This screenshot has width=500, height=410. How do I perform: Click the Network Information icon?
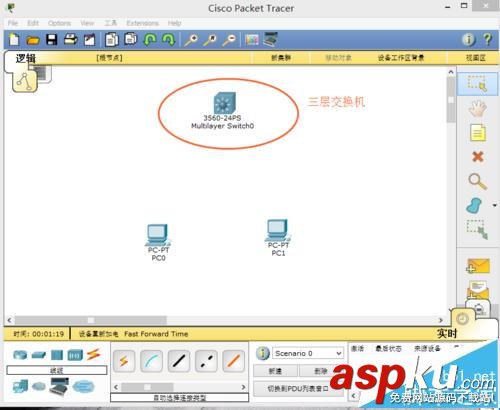[x=469, y=39]
